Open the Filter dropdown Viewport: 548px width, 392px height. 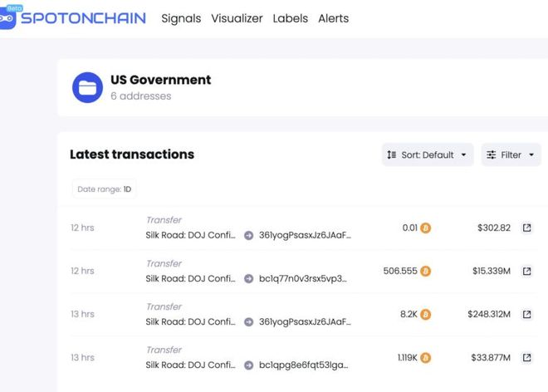(x=511, y=154)
